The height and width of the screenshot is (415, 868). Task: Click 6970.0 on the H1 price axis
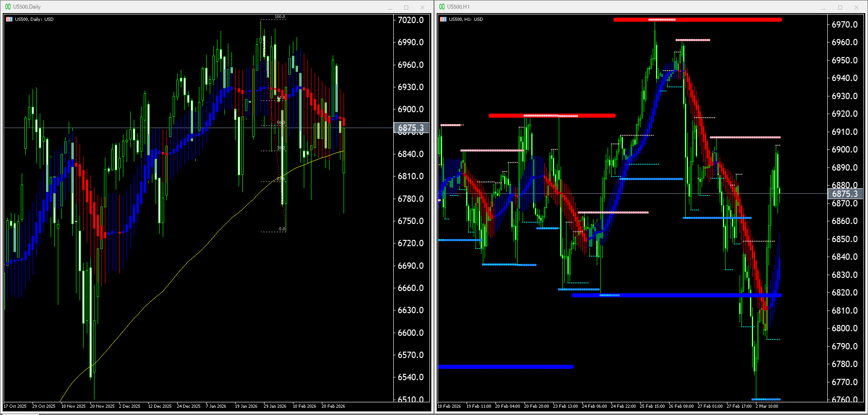click(844, 24)
